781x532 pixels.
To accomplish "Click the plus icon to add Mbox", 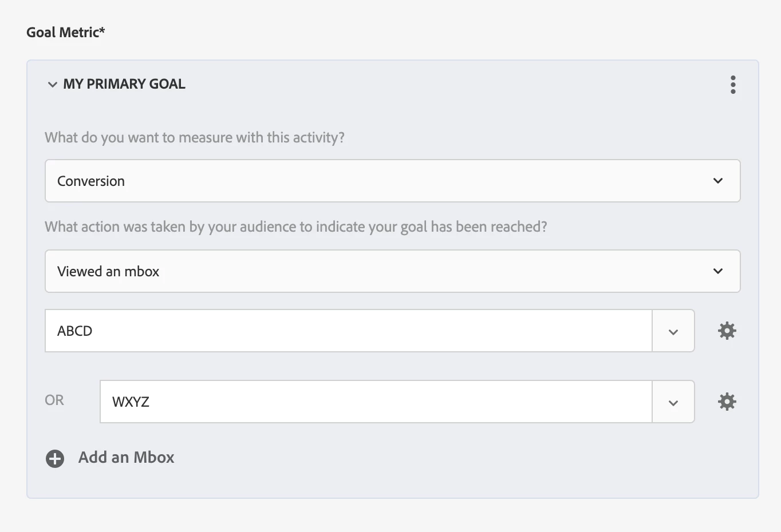I will point(55,458).
